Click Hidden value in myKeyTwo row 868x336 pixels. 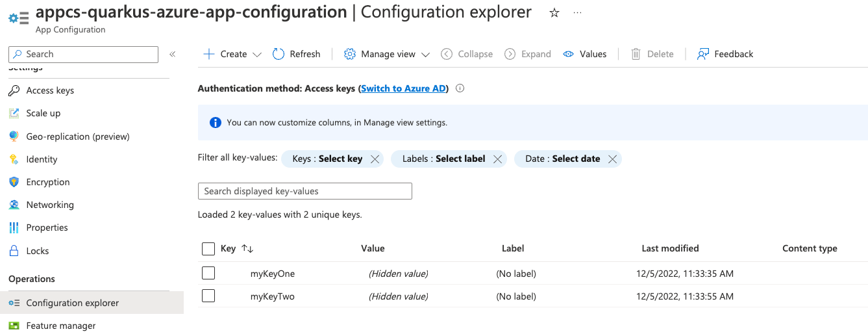[x=399, y=296]
